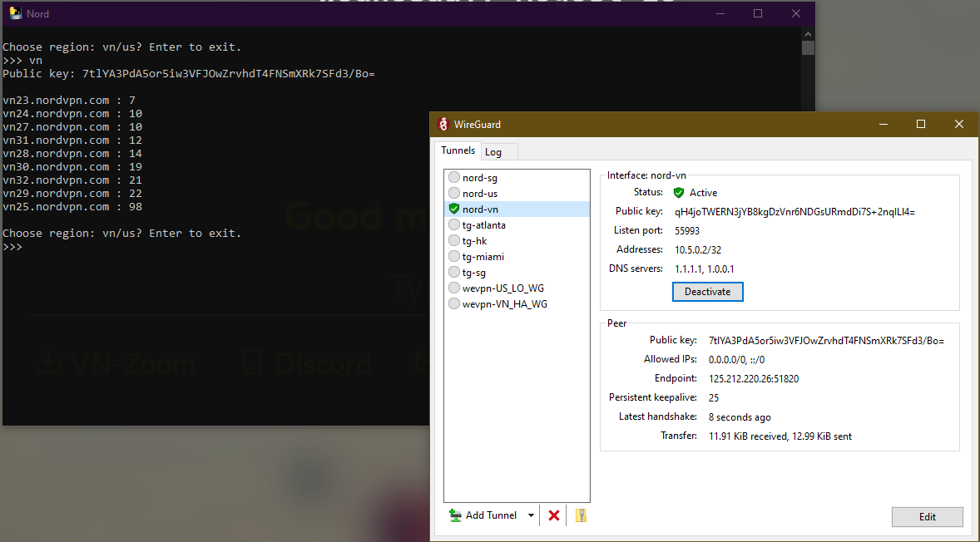Click the console Public key line

pyautogui.click(x=189, y=74)
